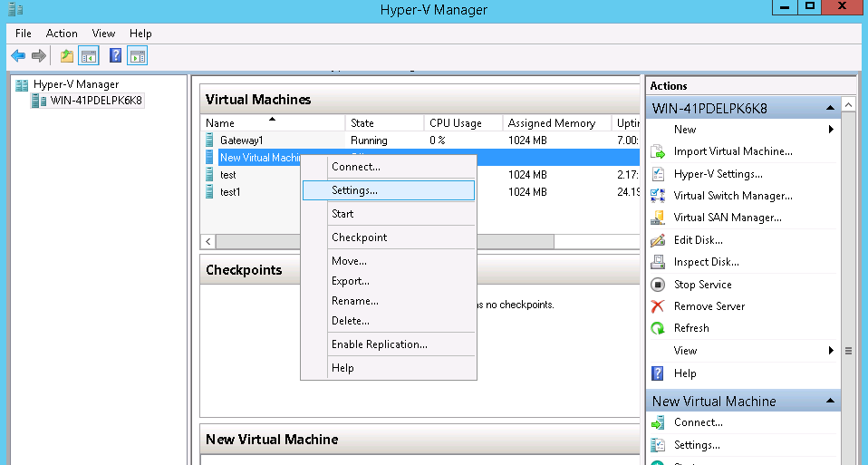Sort by the Name column header
The image size is (868, 465).
point(273,123)
